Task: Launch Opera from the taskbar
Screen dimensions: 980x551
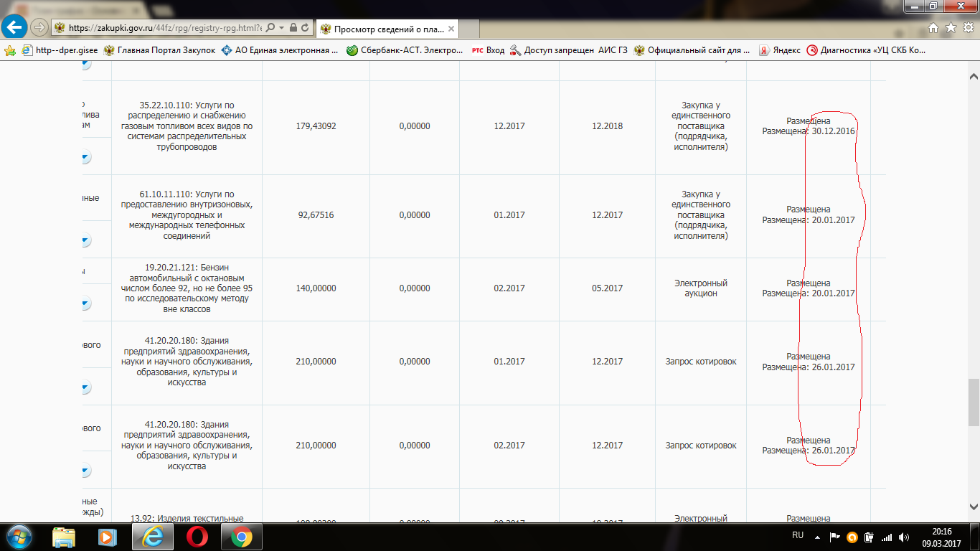Action: [x=197, y=537]
